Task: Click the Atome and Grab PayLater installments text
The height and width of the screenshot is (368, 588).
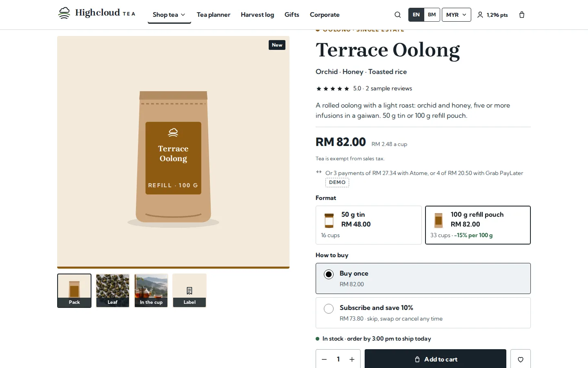Action: (424, 173)
